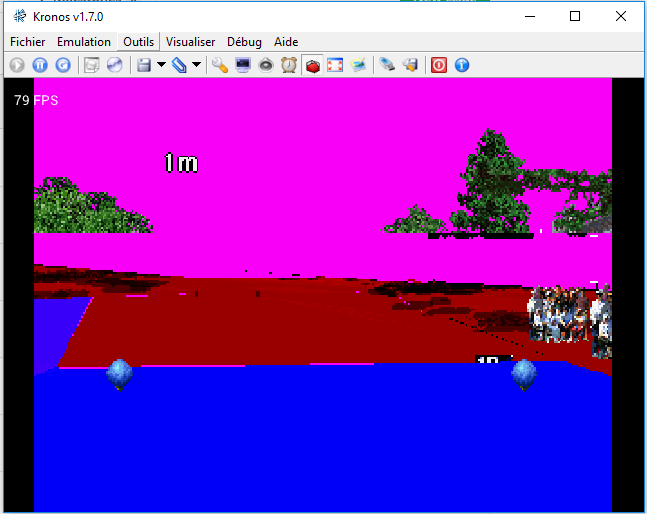This screenshot has height=514, width=647.
Task: Open the Fichier menu
Action: pos(28,42)
